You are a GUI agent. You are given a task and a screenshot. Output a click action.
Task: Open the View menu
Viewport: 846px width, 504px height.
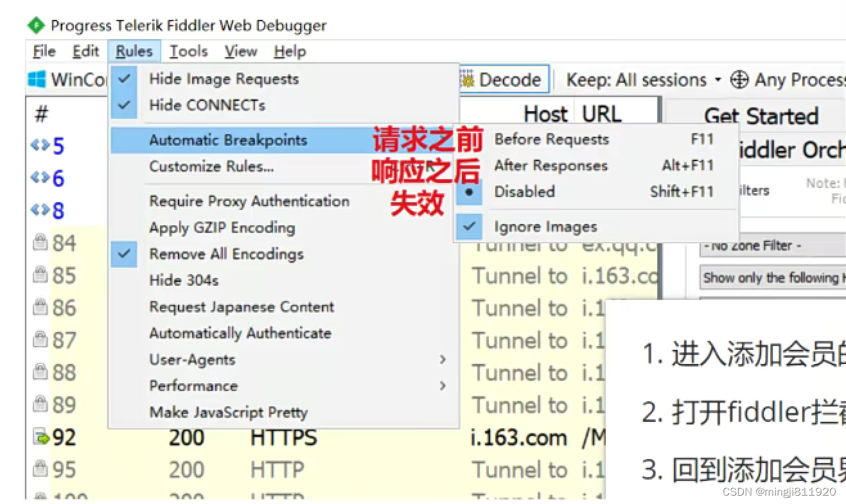[x=241, y=51]
